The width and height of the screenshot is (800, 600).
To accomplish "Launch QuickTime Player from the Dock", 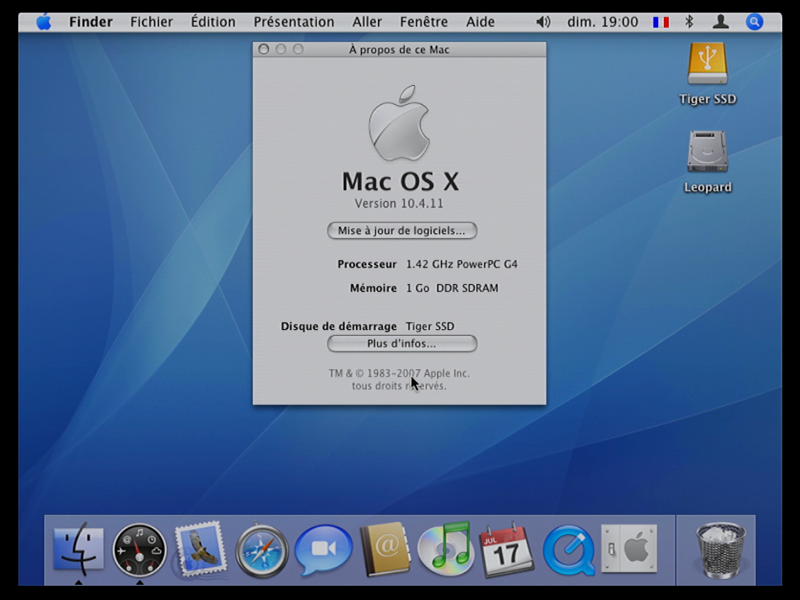I will click(568, 551).
